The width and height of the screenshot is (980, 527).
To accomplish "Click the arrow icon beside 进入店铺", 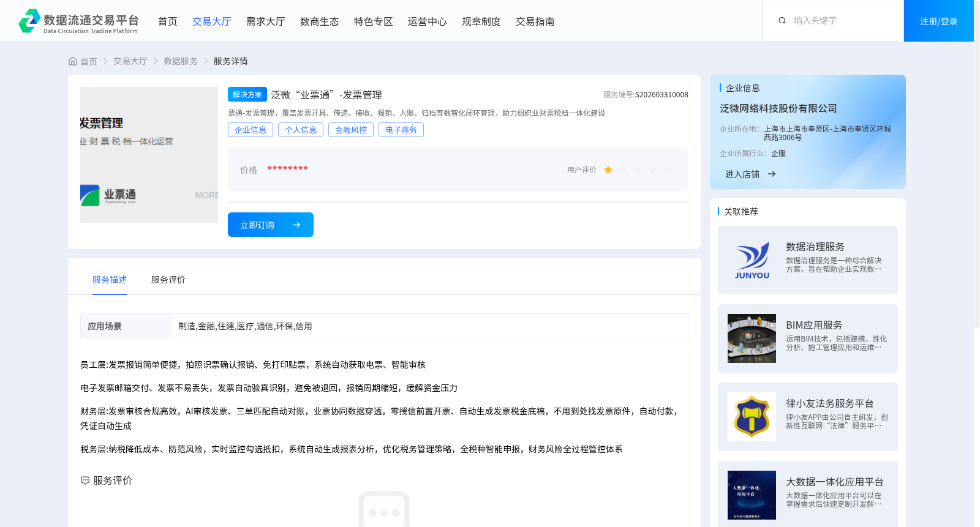I will (772, 174).
